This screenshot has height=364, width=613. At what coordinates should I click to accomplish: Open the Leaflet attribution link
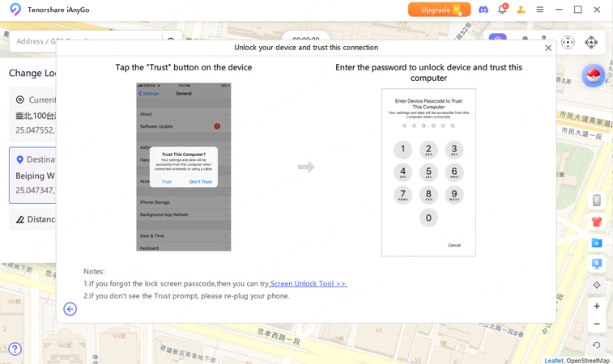(x=554, y=361)
